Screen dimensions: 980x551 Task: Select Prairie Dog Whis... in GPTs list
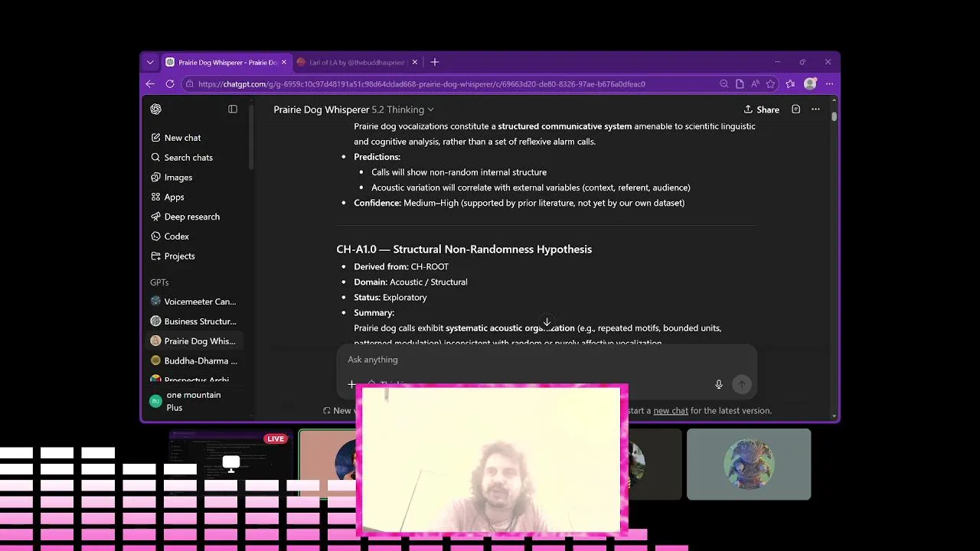(x=194, y=341)
